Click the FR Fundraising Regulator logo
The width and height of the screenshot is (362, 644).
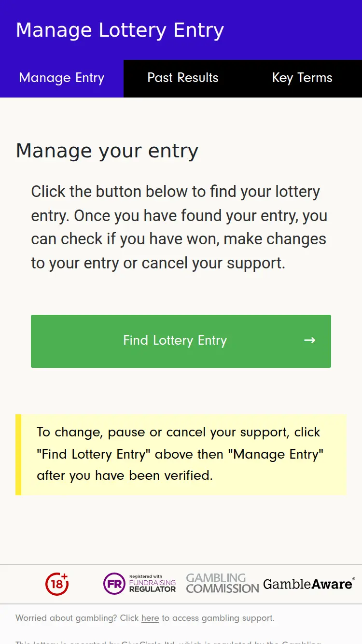point(139,584)
